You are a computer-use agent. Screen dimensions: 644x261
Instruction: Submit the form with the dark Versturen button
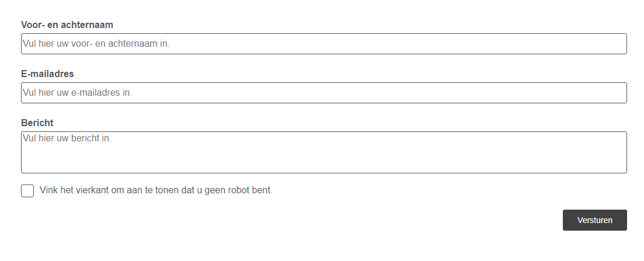point(594,220)
